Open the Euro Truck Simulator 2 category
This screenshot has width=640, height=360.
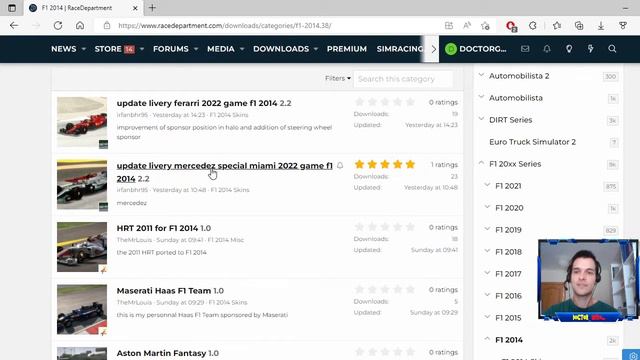coord(532,142)
